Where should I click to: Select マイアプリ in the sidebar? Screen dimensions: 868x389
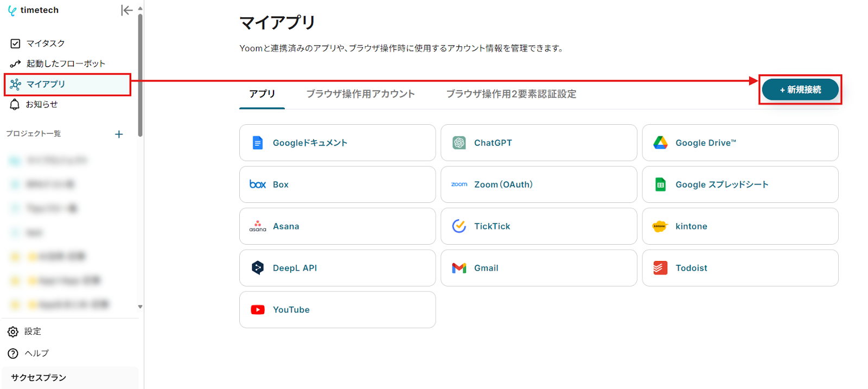[x=68, y=84]
